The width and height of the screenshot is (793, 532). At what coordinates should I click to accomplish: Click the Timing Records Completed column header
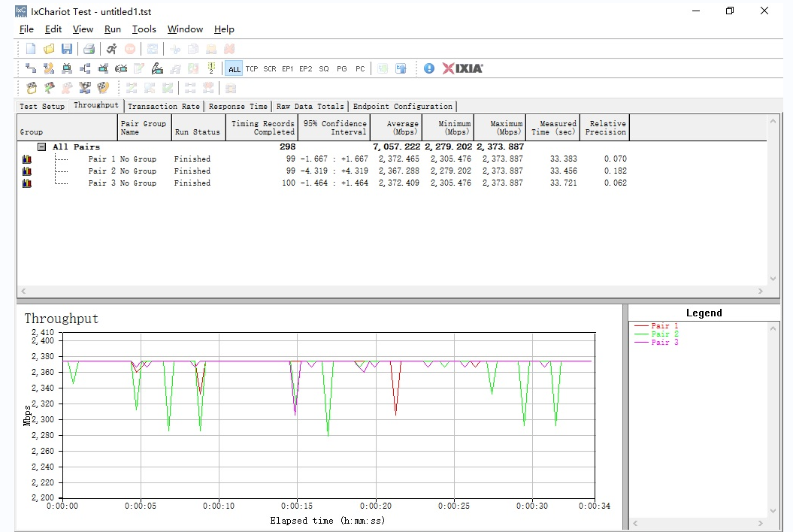[x=262, y=128]
